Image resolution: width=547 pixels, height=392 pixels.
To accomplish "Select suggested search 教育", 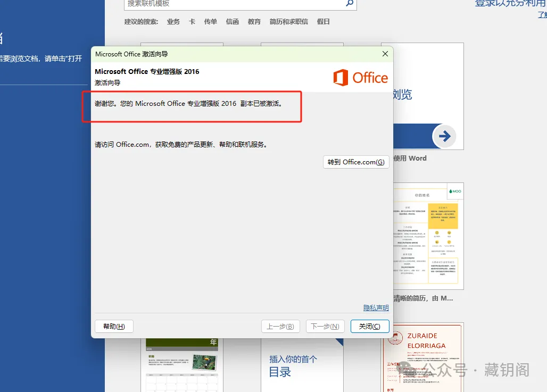I will pyautogui.click(x=254, y=22).
